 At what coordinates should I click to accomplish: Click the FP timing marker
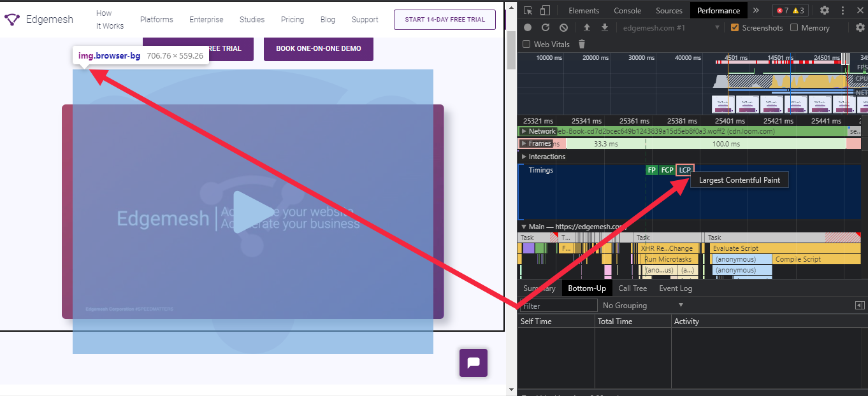tap(651, 170)
